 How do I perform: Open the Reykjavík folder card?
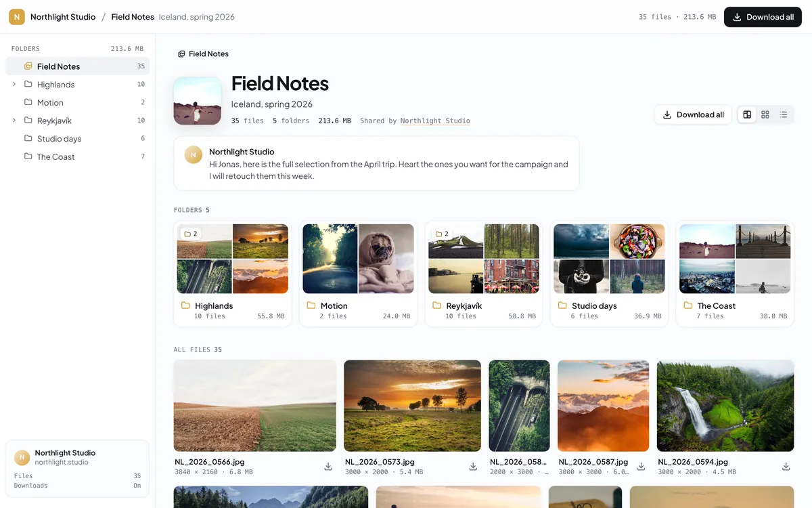pyautogui.click(x=484, y=274)
